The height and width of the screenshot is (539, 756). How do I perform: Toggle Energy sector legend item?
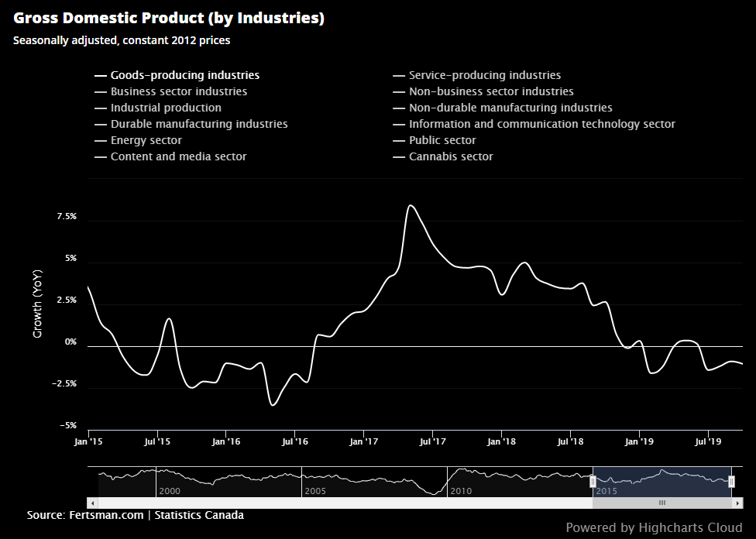click(x=139, y=141)
